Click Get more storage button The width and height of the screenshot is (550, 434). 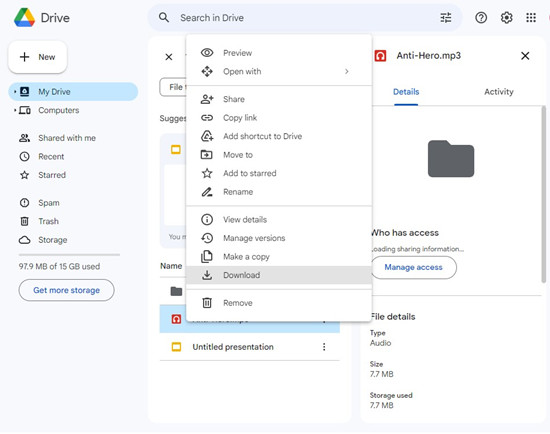(x=66, y=290)
